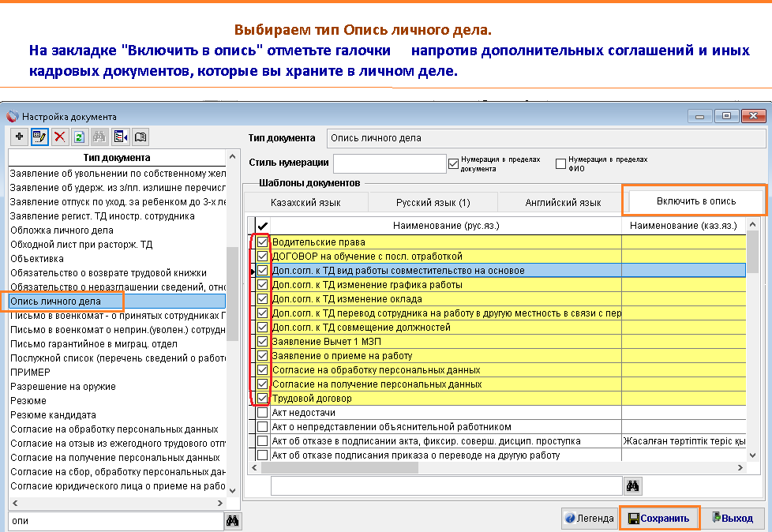
Task: Uncheck 'Водительские права' checkbox
Action: pos(262,242)
